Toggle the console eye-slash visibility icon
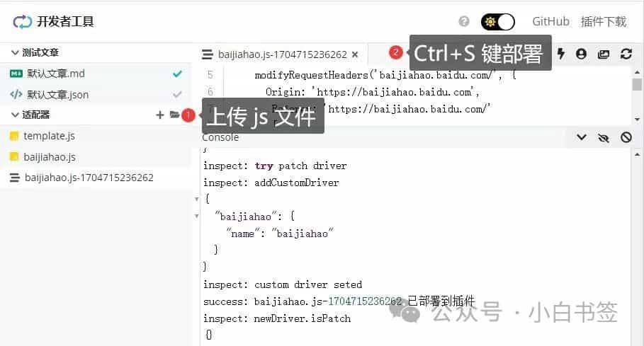This screenshot has height=346, width=644. (x=604, y=137)
